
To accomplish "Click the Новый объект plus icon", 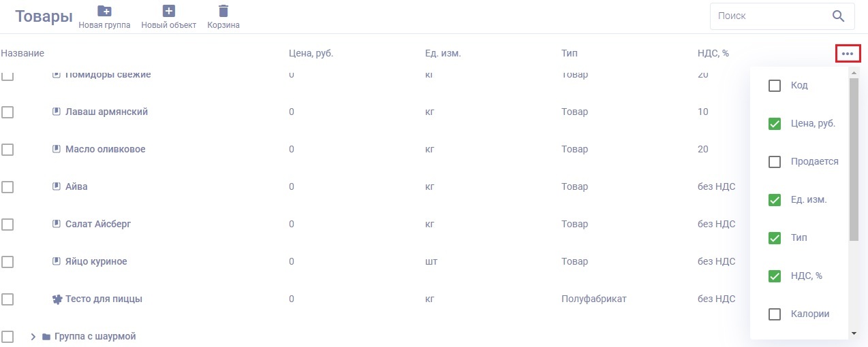I will coord(168,11).
